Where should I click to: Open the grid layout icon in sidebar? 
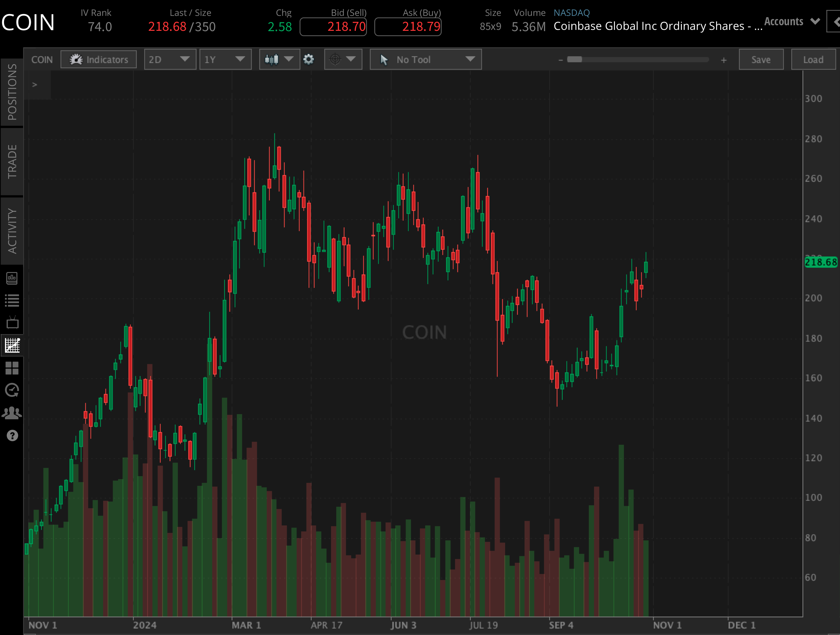point(12,367)
